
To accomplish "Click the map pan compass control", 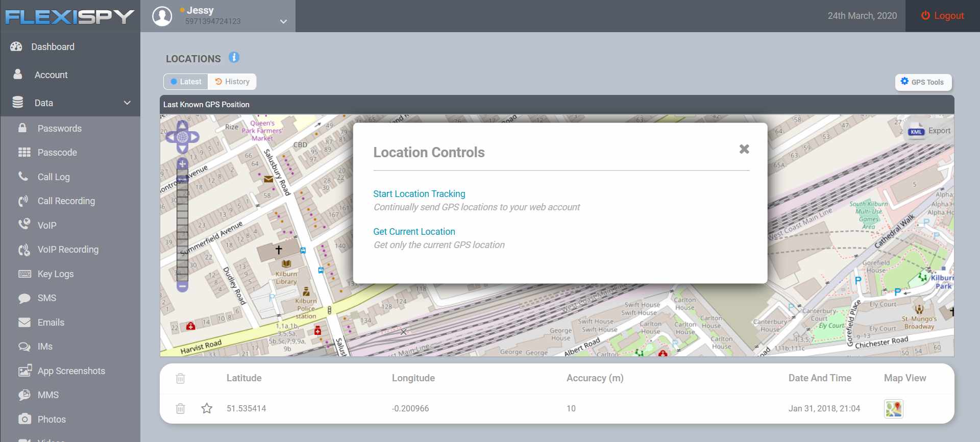I will 182,137.
